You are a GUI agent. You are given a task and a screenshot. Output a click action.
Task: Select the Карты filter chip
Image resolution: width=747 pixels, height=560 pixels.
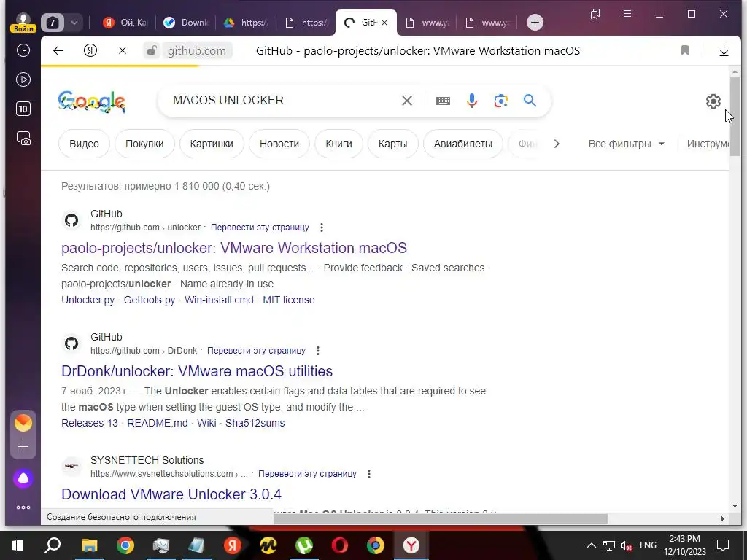(x=393, y=144)
